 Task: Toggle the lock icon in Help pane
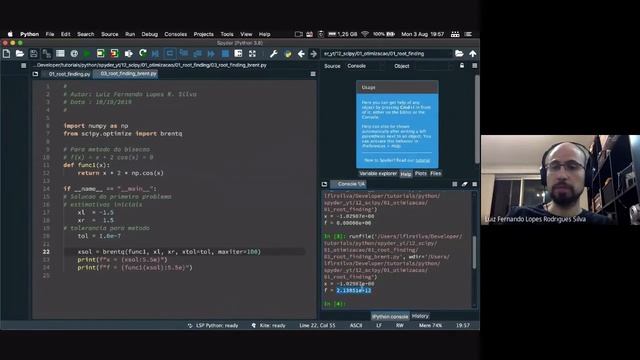pyautogui.click(x=462, y=66)
